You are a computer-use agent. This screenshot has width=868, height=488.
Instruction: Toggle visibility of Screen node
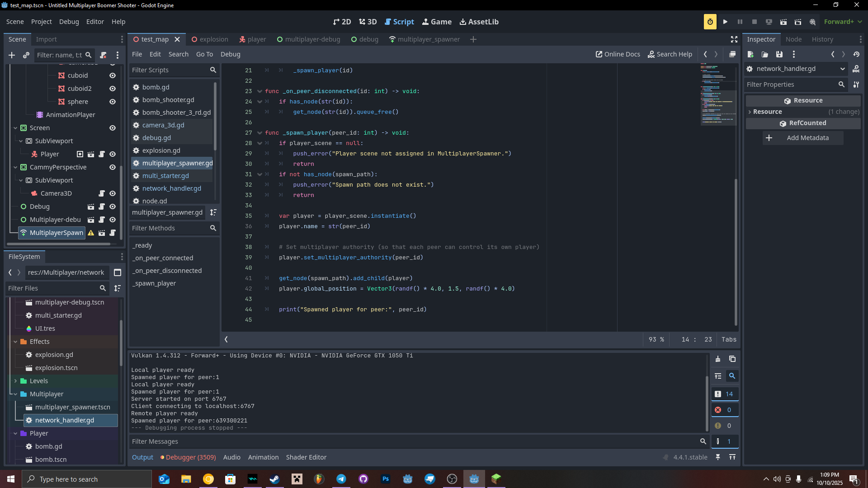[113, 128]
